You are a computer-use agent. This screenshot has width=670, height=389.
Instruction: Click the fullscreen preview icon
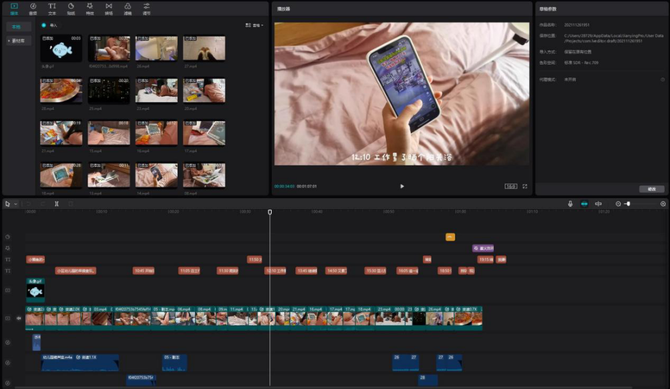[525, 186]
